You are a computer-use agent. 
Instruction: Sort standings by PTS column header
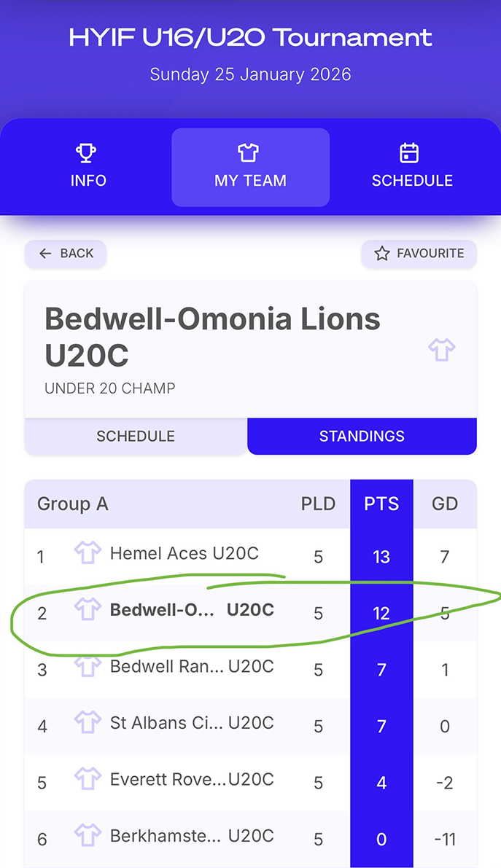[x=381, y=504]
